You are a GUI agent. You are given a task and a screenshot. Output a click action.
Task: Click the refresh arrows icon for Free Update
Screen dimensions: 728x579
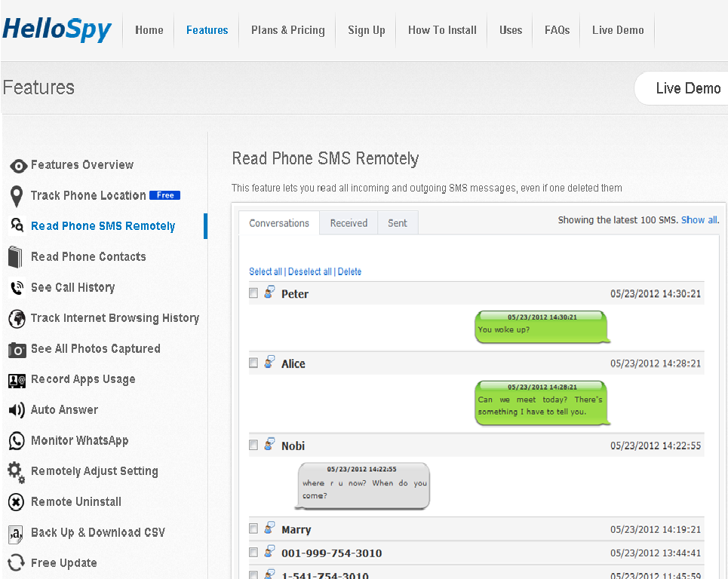(17, 562)
